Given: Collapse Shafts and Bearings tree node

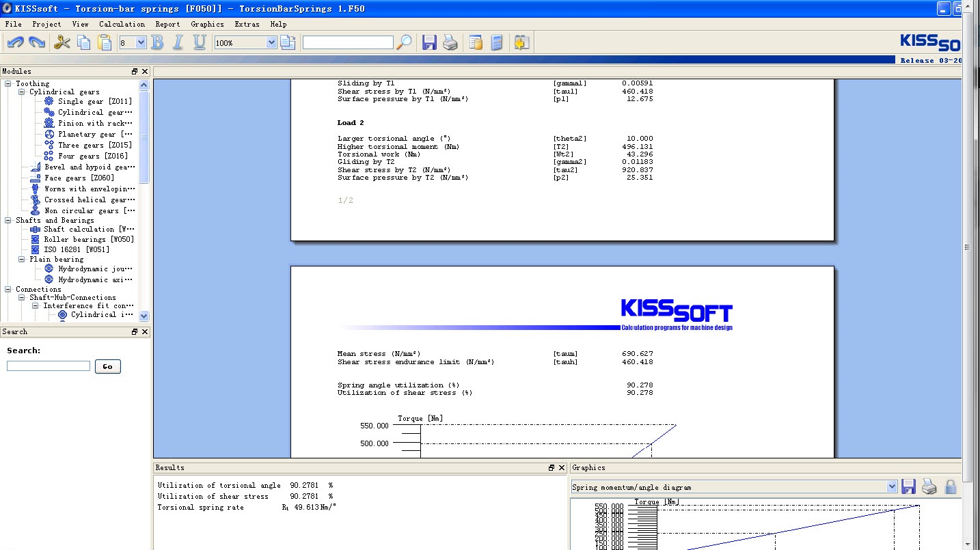Looking at the screenshot, I should [8, 220].
